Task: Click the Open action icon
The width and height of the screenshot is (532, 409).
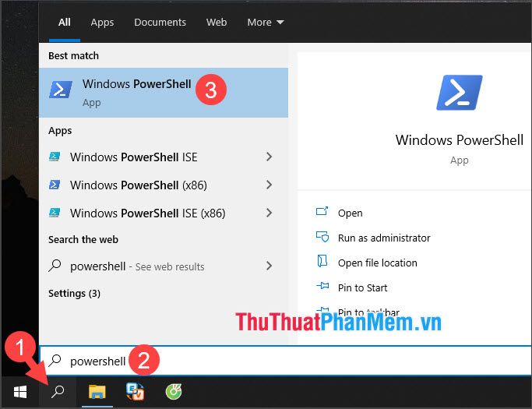Action: click(x=322, y=211)
